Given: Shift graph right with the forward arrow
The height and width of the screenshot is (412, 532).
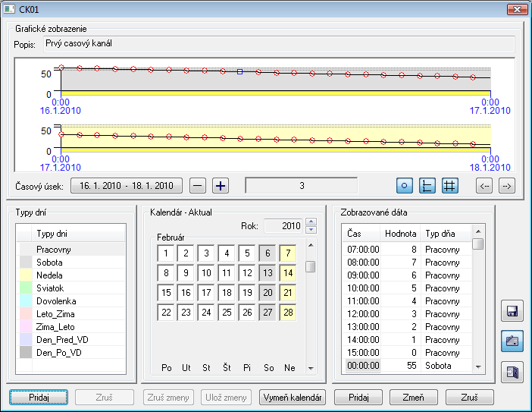Looking at the screenshot, I should (507, 186).
